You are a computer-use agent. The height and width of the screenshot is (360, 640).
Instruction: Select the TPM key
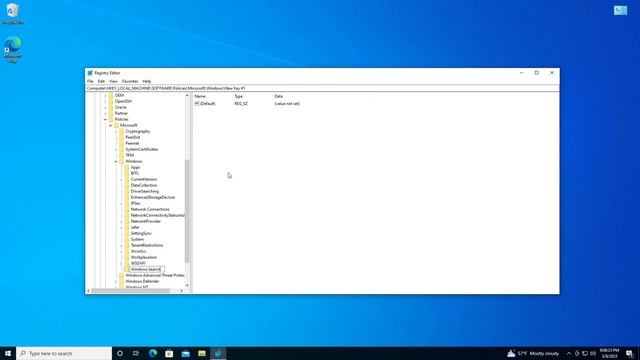point(130,155)
